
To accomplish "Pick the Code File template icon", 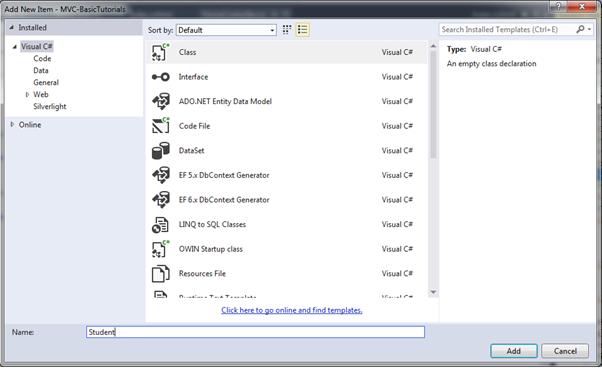I will point(160,126).
